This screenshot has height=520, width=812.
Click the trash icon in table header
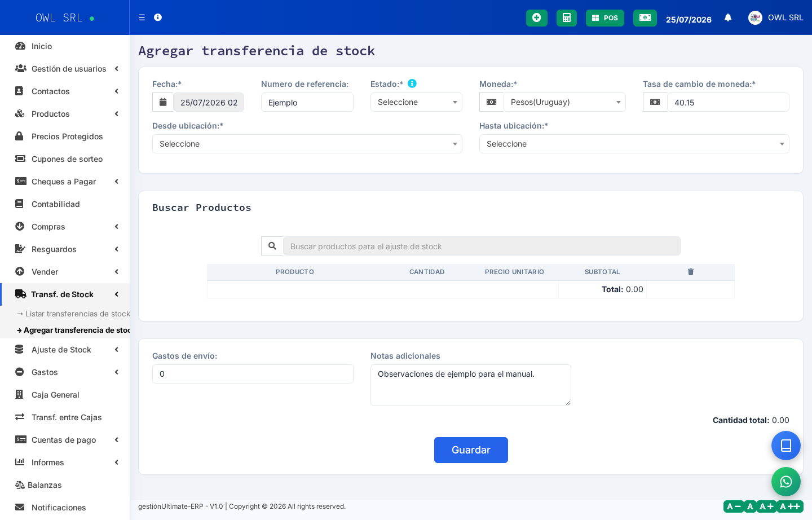tap(691, 272)
